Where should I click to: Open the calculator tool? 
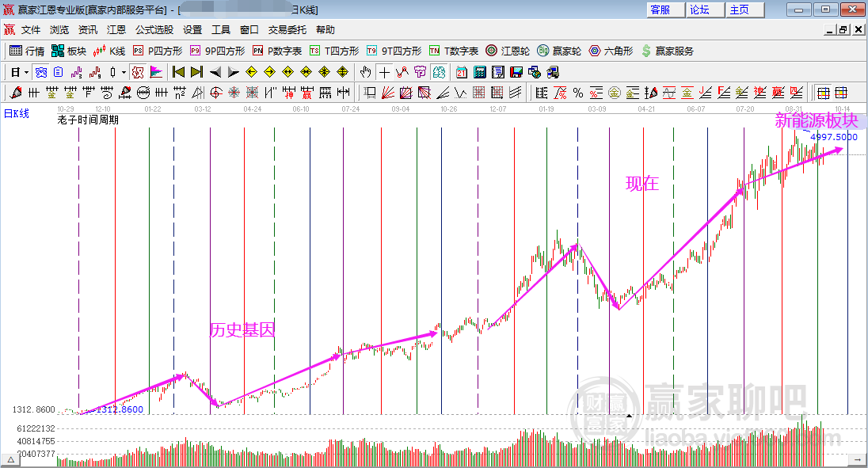479,72
